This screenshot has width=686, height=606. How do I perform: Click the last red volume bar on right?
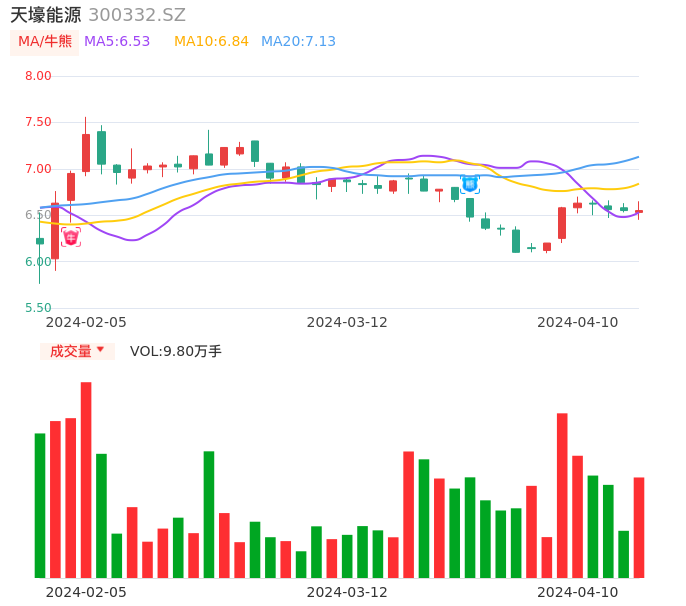click(639, 527)
